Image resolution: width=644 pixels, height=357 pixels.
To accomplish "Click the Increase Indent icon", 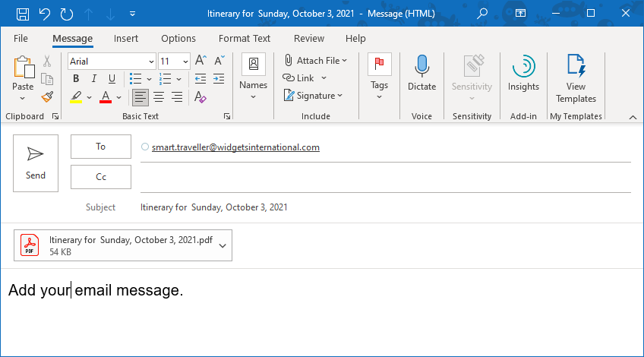I will (x=219, y=79).
